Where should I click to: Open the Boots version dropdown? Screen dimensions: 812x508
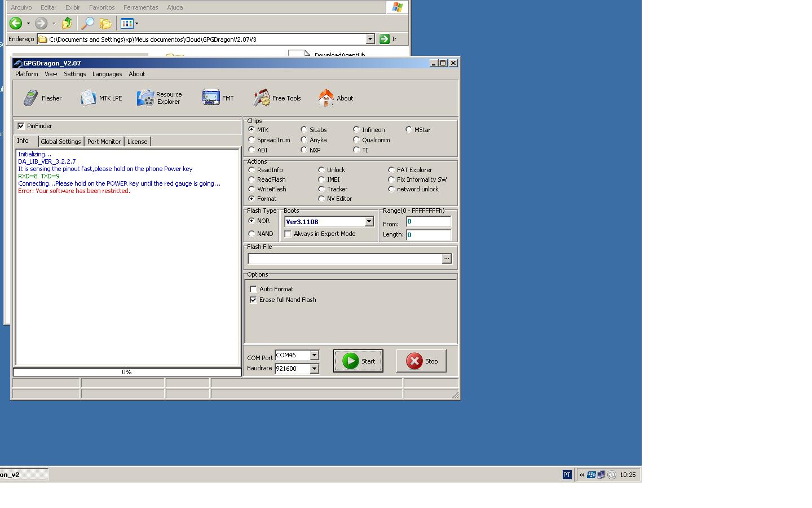coord(369,222)
